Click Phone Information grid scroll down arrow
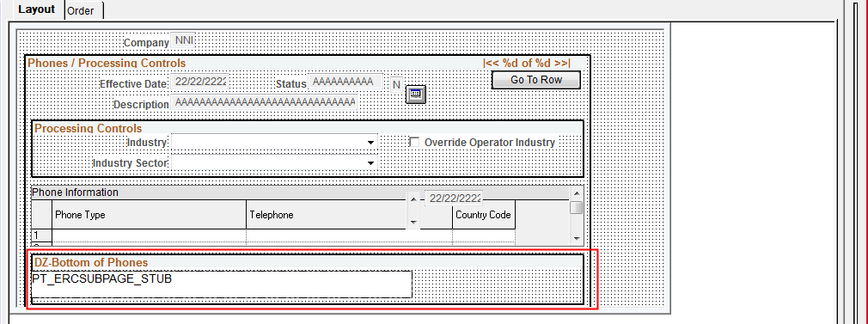This screenshot has width=868, height=324. point(577,239)
